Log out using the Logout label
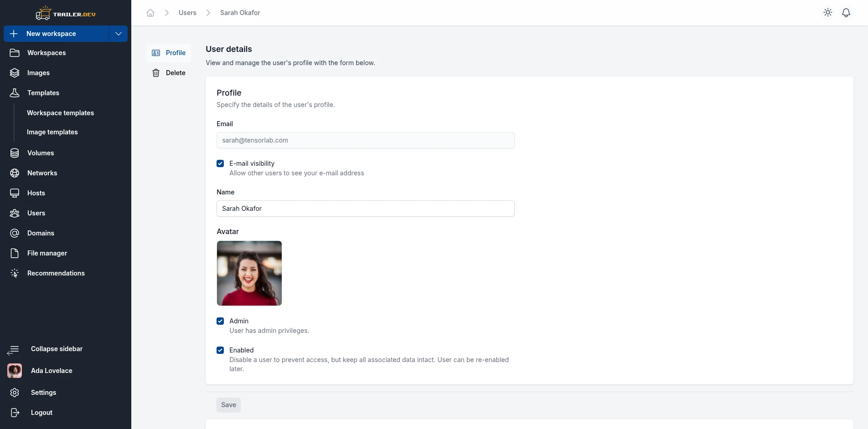This screenshot has width=868, height=429. pyautogui.click(x=41, y=413)
